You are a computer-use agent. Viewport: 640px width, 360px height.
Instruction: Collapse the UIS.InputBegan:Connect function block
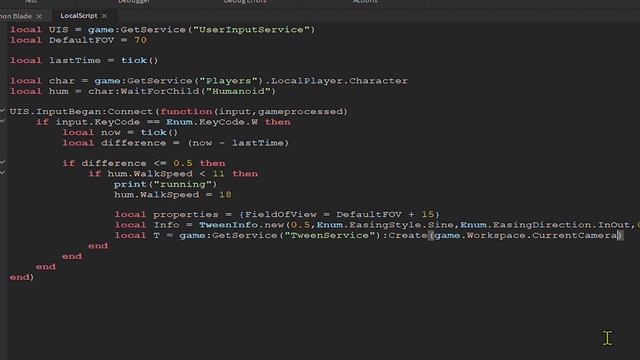point(2,111)
